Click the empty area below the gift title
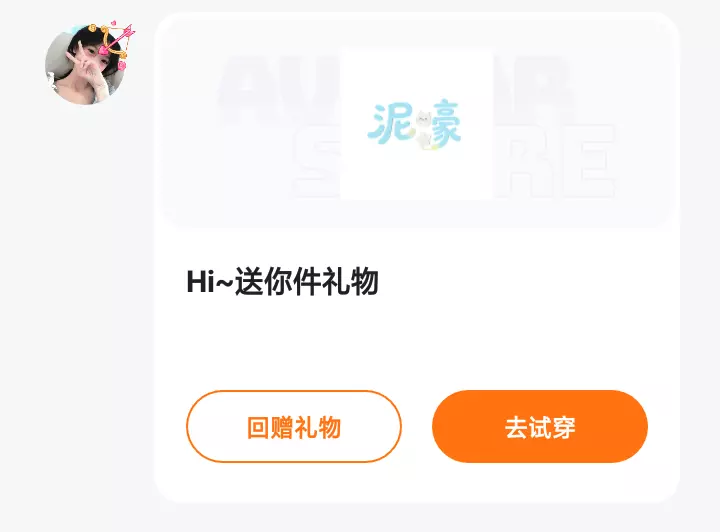720x532 pixels. [417, 343]
